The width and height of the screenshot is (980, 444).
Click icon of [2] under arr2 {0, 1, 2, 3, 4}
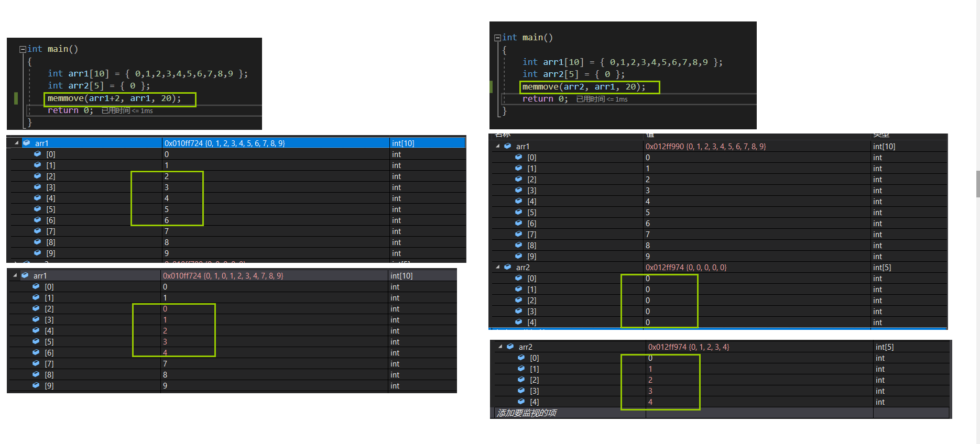pyautogui.click(x=521, y=380)
